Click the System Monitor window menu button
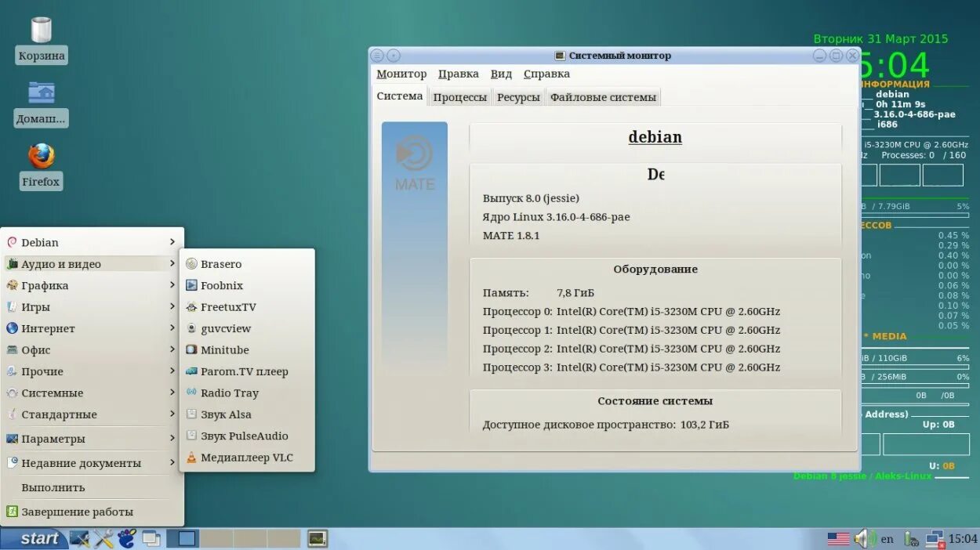 click(x=377, y=56)
